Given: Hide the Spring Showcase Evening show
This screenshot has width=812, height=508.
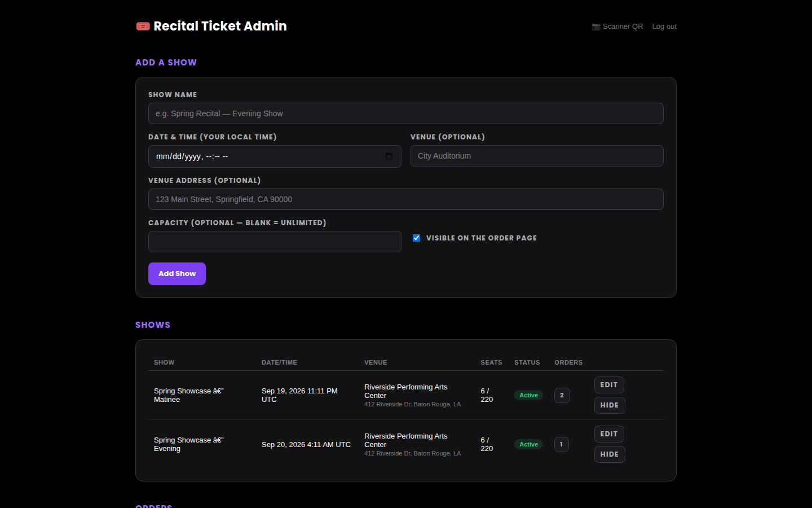Looking at the screenshot, I should [x=610, y=454].
